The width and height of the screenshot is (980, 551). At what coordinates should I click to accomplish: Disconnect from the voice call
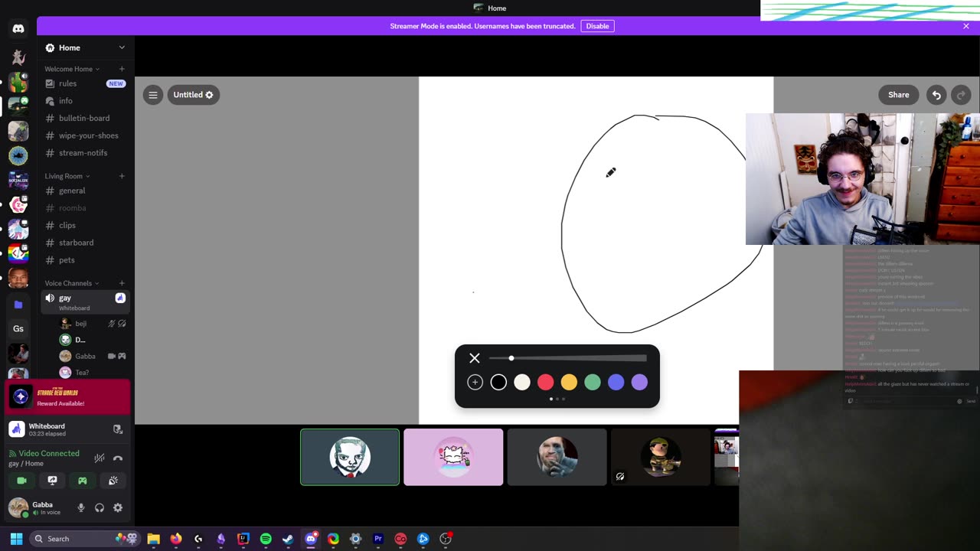118,458
